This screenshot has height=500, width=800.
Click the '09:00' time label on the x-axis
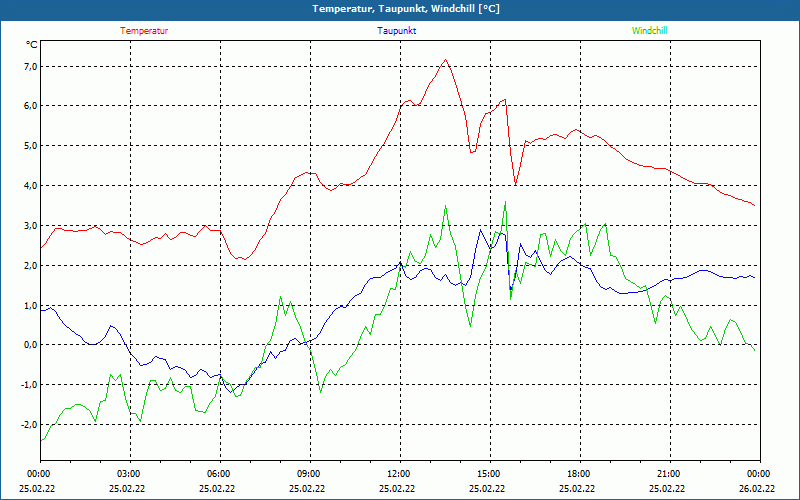click(x=310, y=473)
